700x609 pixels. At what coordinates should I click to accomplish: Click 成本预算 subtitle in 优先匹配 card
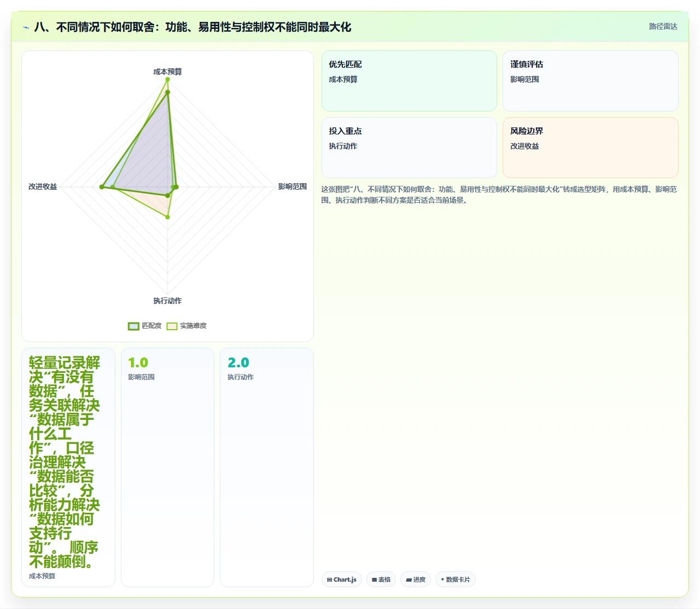pos(343,79)
